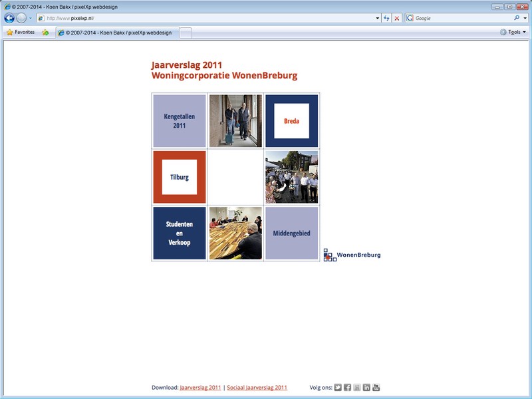Click the Stop loading X icon
Viewport: 532px width, 399px height.
397,18
